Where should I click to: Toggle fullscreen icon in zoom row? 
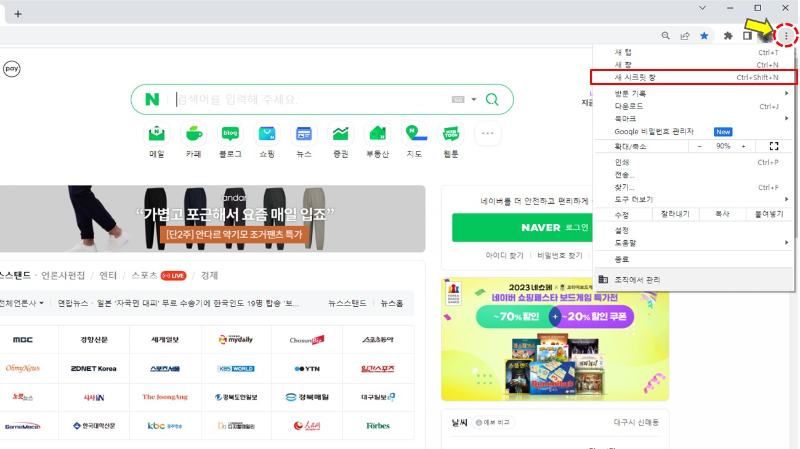click(x=773, y=146)
